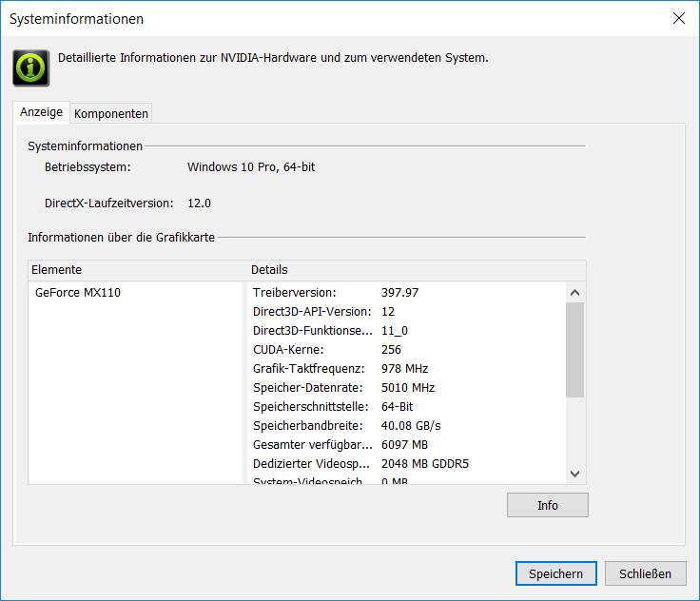Close the Systeminformationen dialog with X

click(678, 18)
